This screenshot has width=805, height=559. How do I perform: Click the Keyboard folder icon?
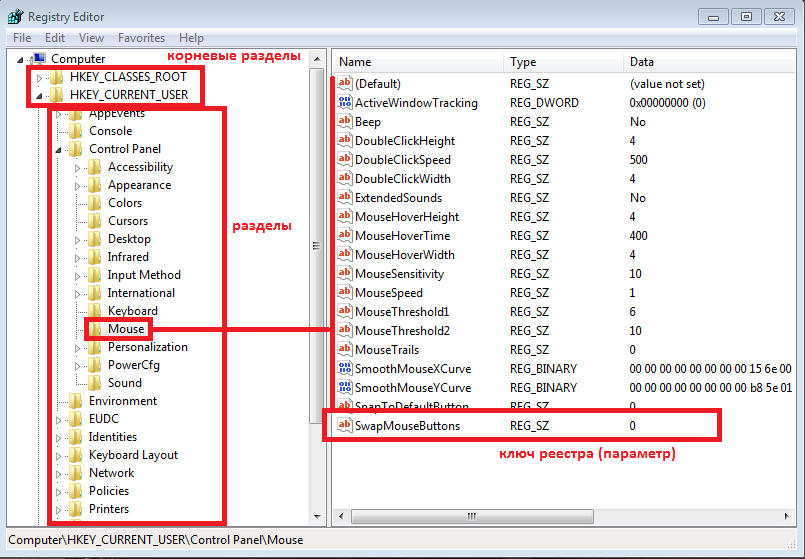(94, 311)
